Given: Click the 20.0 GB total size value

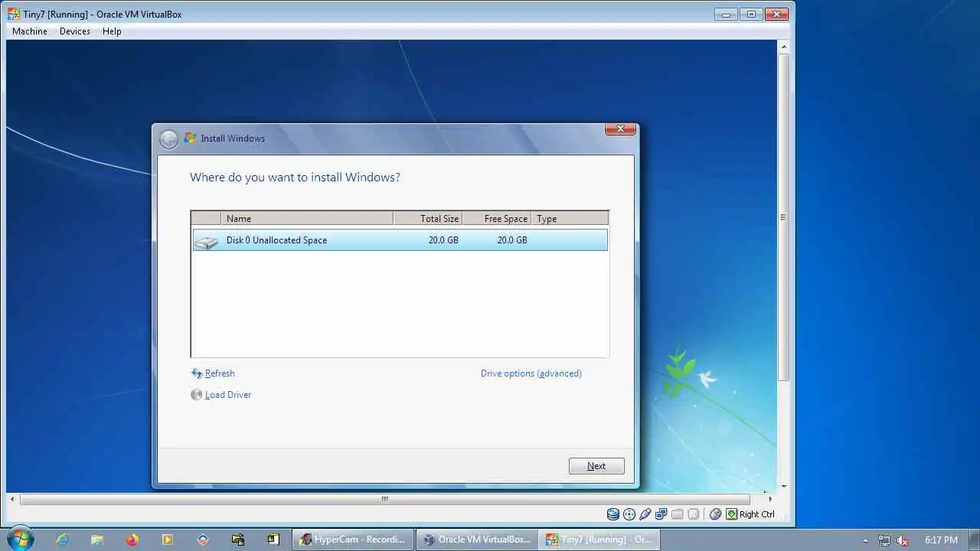Looking at the screenshot, I should click(x=443, y=240).
